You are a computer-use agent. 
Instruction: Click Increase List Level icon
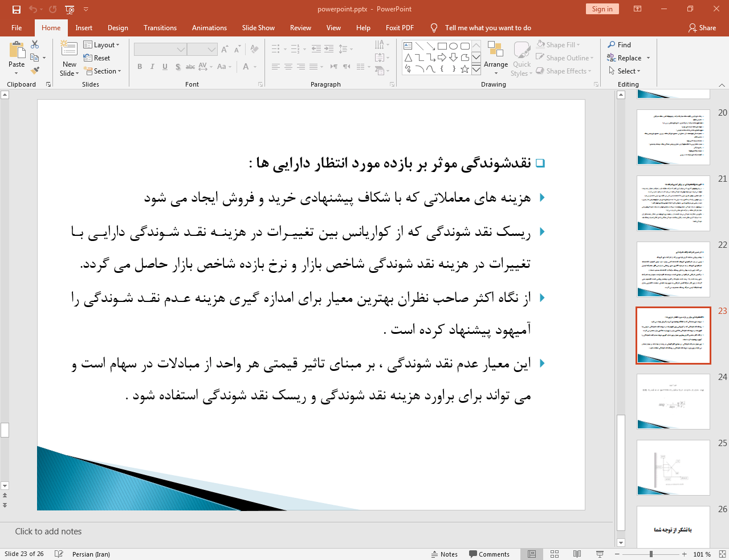(x=329, y=49)
